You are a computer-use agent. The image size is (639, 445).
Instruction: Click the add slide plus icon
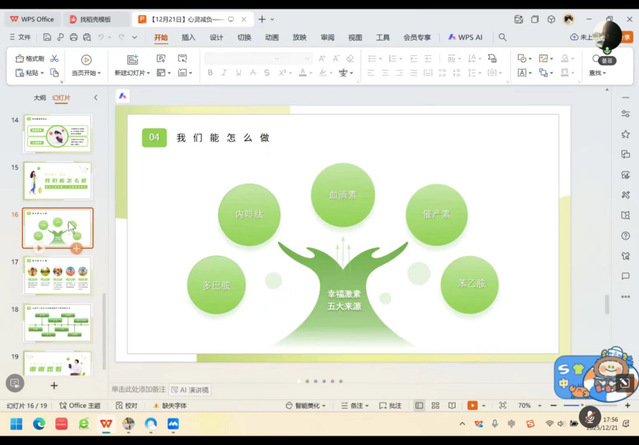54,385
